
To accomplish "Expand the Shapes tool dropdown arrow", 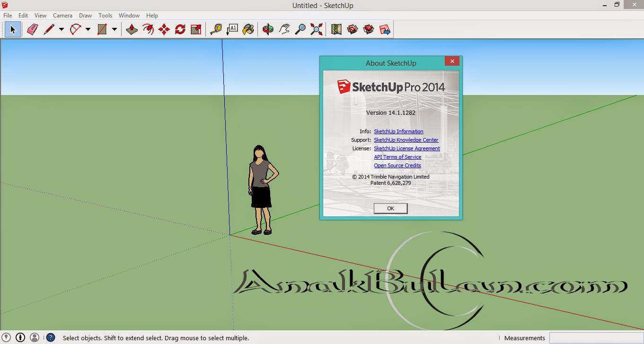I will pos(115,30).
